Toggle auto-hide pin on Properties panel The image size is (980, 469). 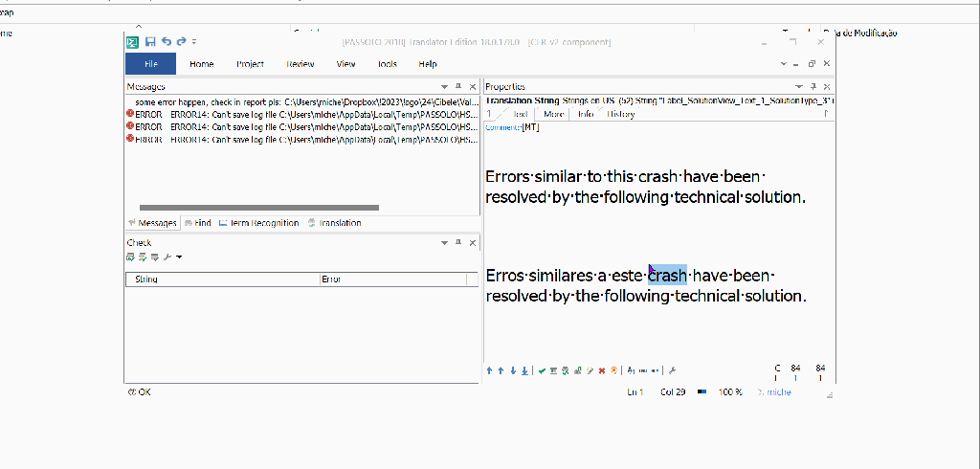tap(813, 86)
